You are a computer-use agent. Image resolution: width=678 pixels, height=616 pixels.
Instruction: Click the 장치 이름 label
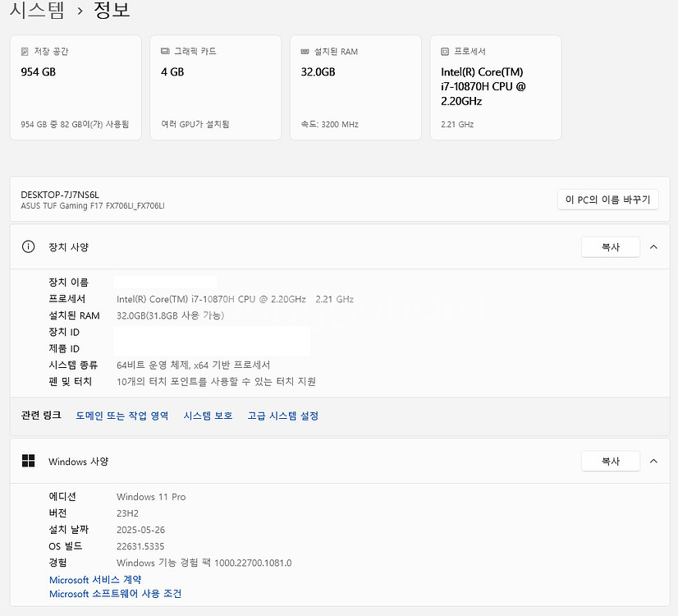[x=68, y=283]
